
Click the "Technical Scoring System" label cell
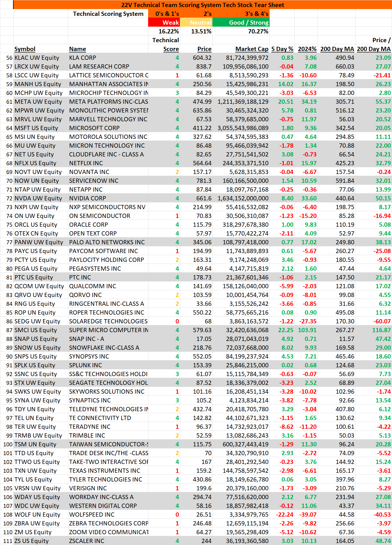[x=108, y=14]
